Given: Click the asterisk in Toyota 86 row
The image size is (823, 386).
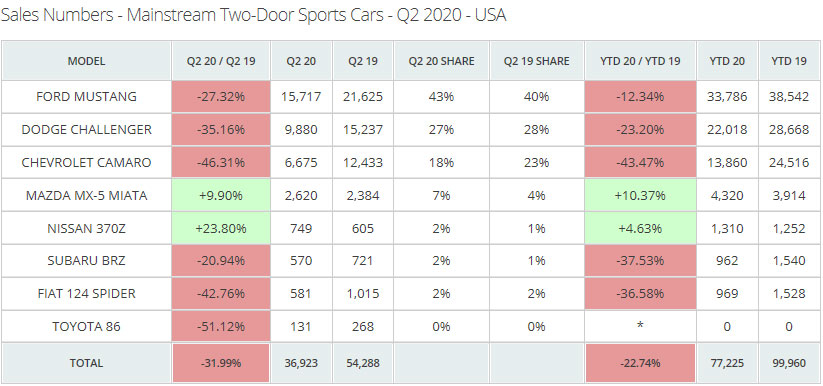Looking at the screenshot, I should tap(640, 327).
